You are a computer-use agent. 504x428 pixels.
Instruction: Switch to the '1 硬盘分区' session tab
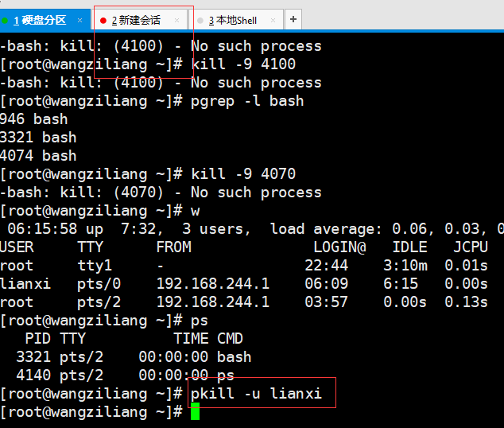click(45, 20)
